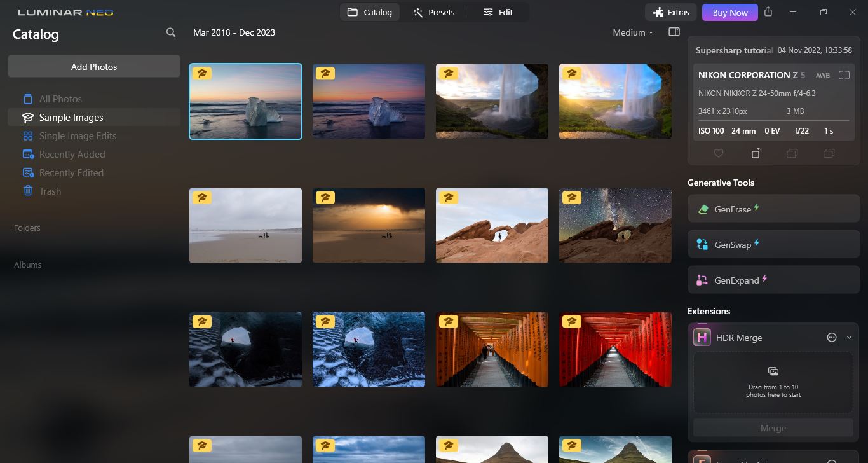
Task: Select the unedited waterfall cave thumbnail
Action: 492,101
